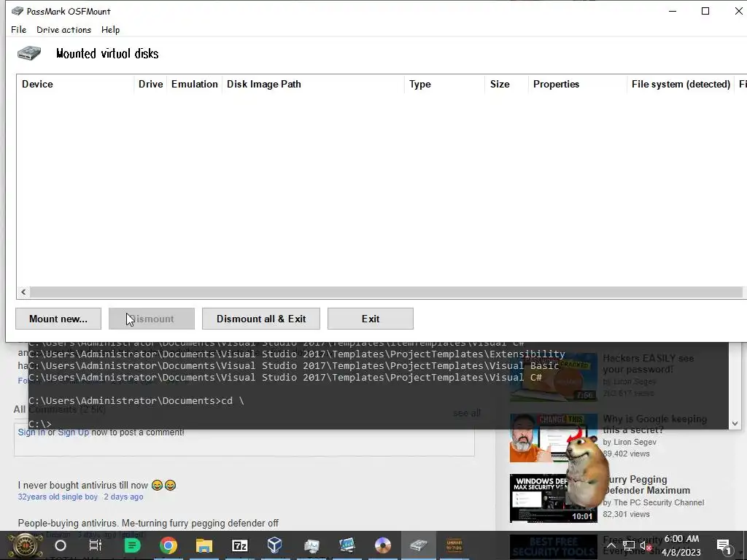Click the Mount new... button

(58, 319)
